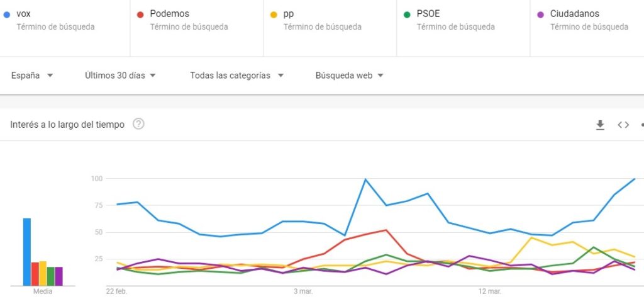Expand the Búsqueda web search type menu
The width and height of the screenshot is (644, 299).
click(350, 76)
